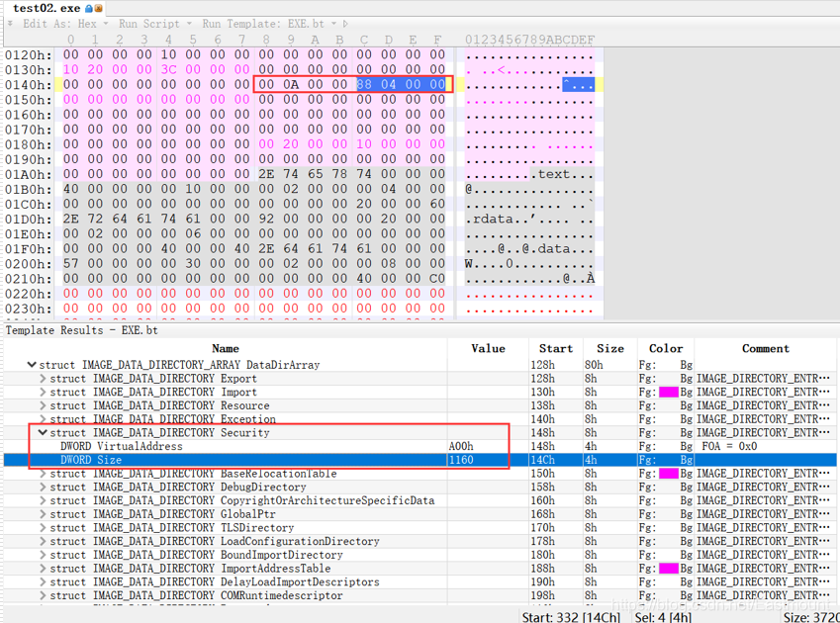Click the magenta swatch in BaseRelocationTable row
This screenshot has width=840, height=623.
click(x=669, y=474)
